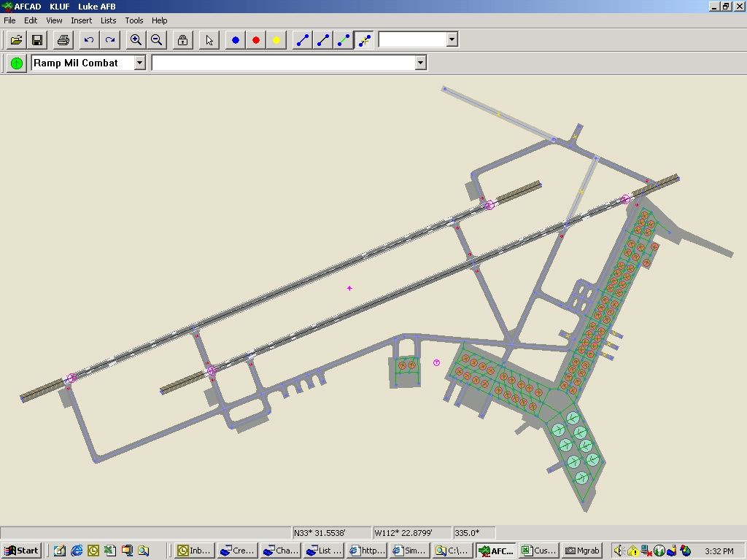Open the dropdown right of the link tools
747x560 pixels.
(x=452, y=39)
